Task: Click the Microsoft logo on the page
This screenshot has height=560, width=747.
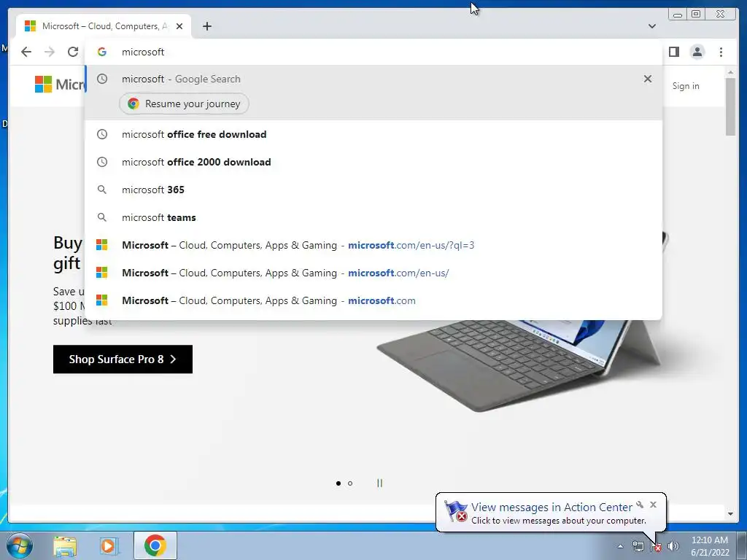Action: coord(60,85)
